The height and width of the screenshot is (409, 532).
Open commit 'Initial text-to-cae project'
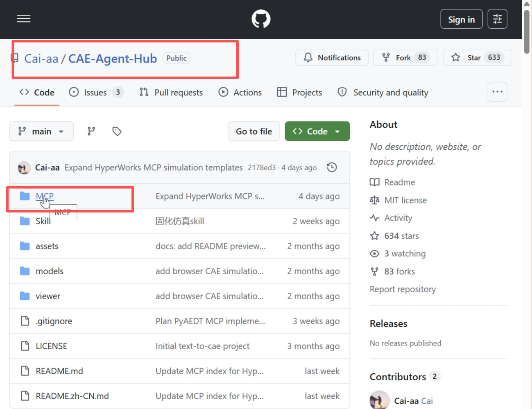click(202, 346)
